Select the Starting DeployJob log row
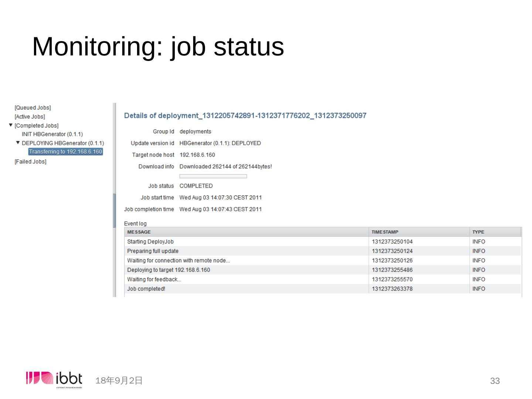This screenshot has width=532, height=399. point(150,242)
